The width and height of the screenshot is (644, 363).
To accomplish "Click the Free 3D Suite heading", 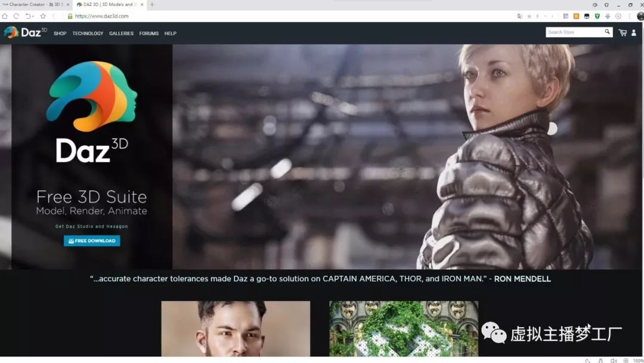I will pyautogui.click(x=92, y=197).
